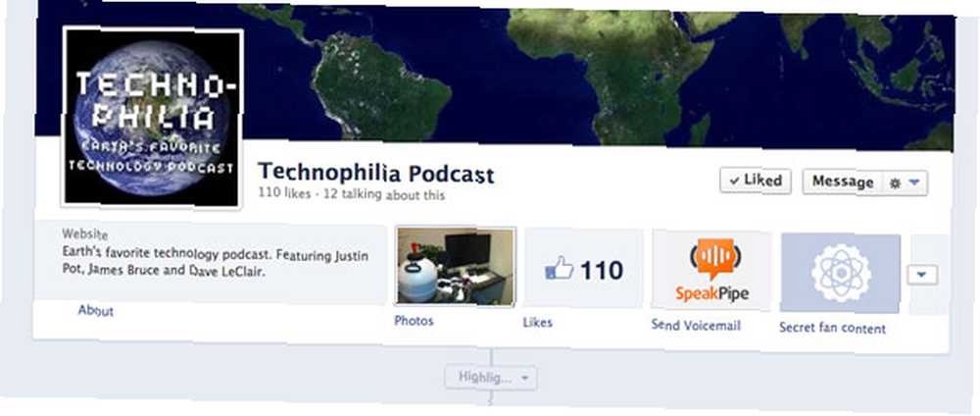Click the Likes label link
The width and height of the screenshot is (980, 416).
537,323
